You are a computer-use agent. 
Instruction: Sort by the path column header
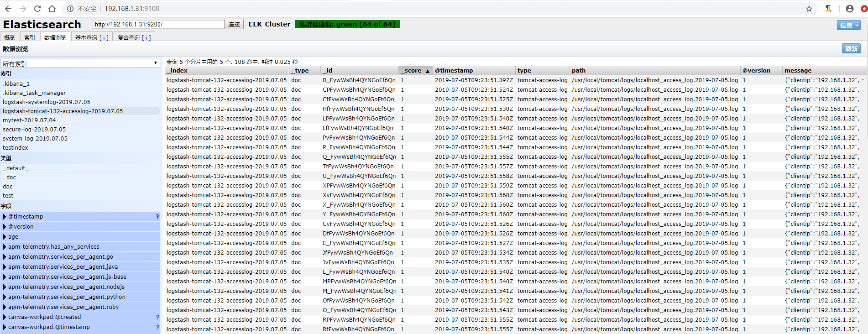point(655,71)
